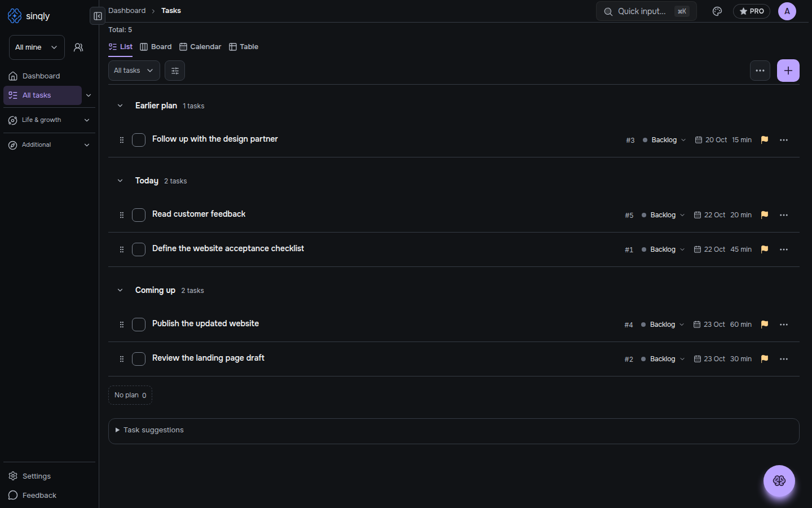Click priority flag on Publish updated website
Image resolution: width=812 pixels, height=508 pixels.
pyautogui.click(x=765, y=325)
